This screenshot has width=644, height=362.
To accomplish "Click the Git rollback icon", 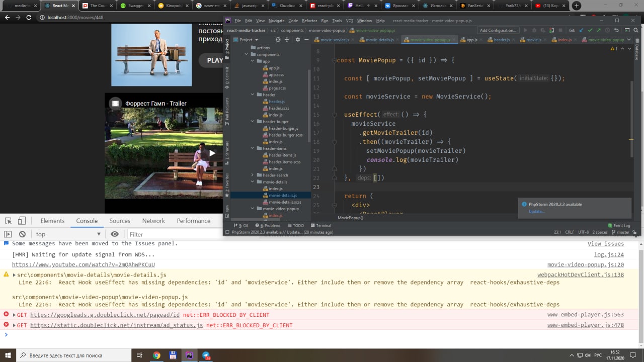I will [617, 30].
